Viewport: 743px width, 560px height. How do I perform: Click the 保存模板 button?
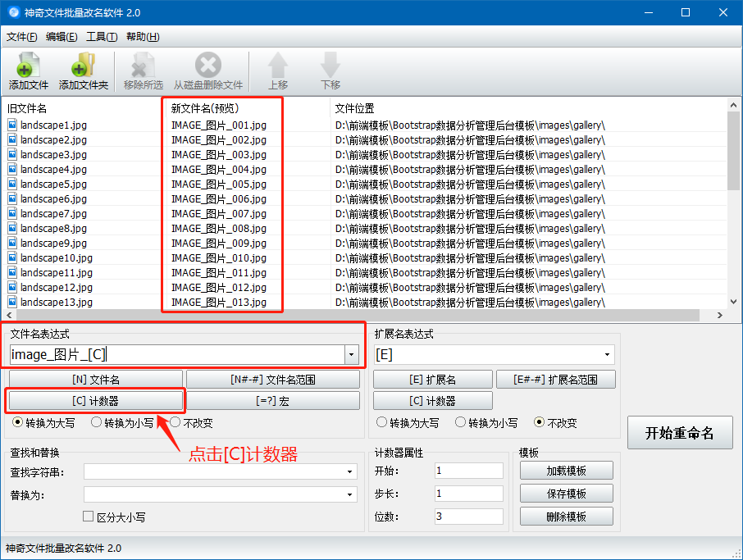coord(567,493)
